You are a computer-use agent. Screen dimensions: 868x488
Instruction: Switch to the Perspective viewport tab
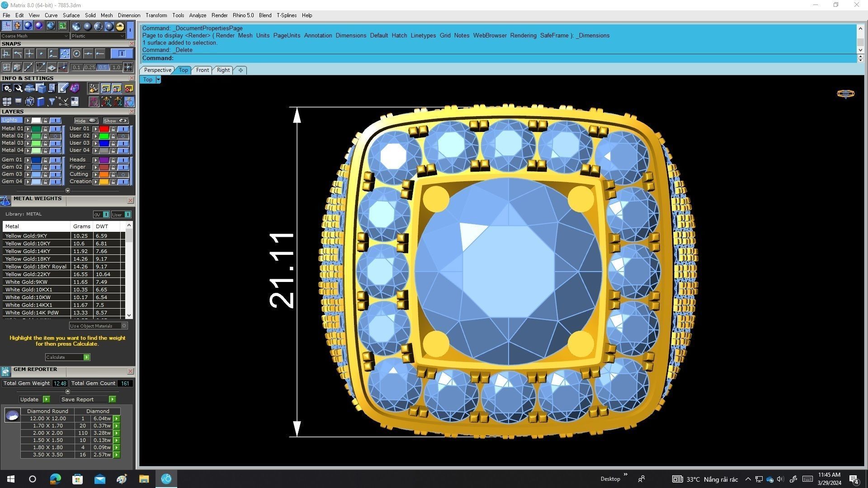(157, 70)
